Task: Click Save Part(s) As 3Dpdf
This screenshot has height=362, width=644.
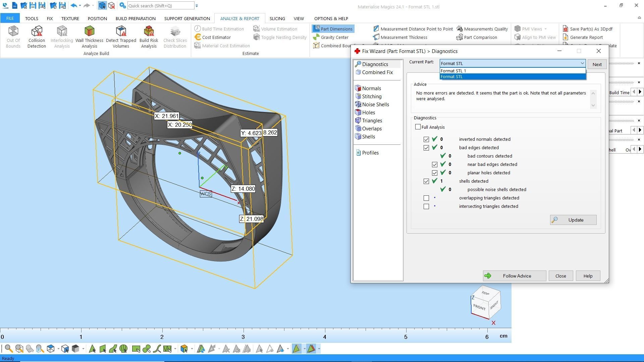Action: pos(588,29)
